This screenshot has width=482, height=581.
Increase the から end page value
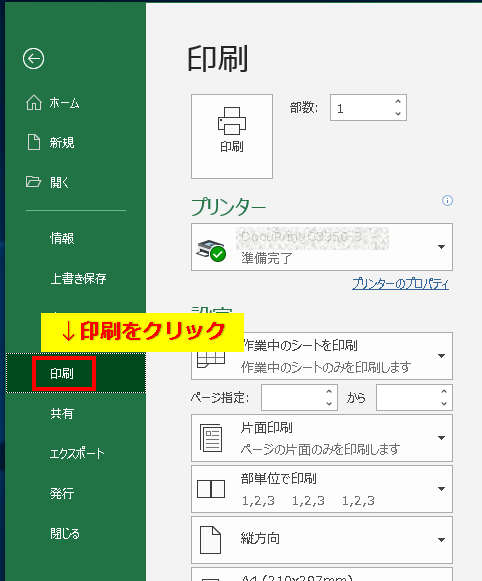click(444, 391)
